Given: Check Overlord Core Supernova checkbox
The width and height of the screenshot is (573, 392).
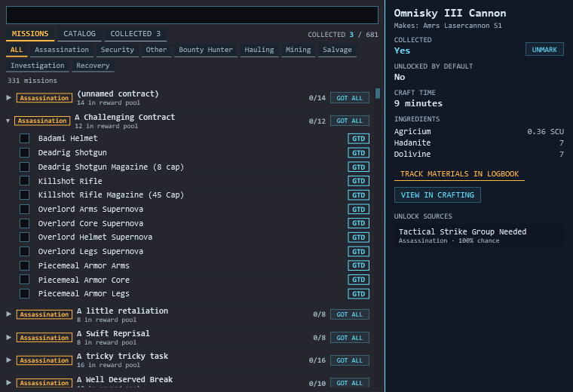Looking at the screenshot, I should (24, 223).
